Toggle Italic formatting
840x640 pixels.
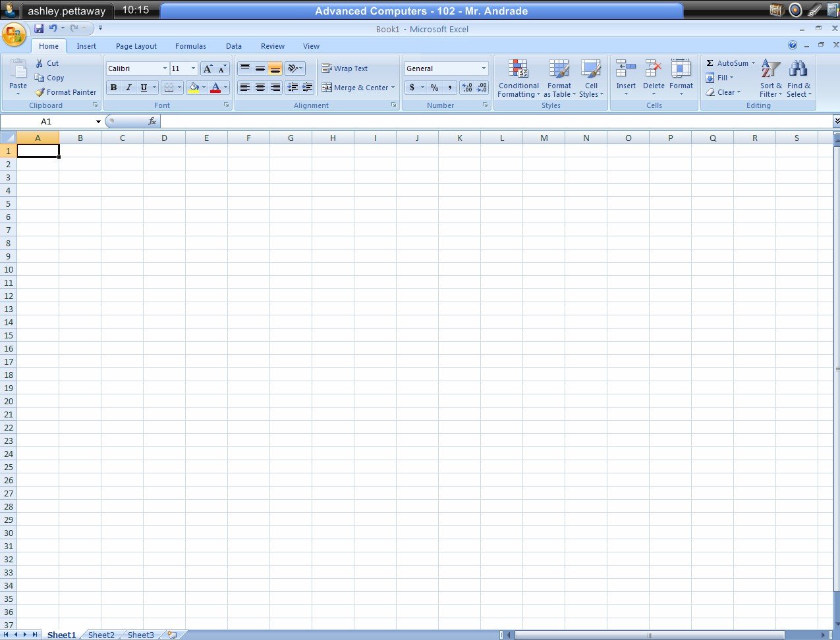[128, 88]
